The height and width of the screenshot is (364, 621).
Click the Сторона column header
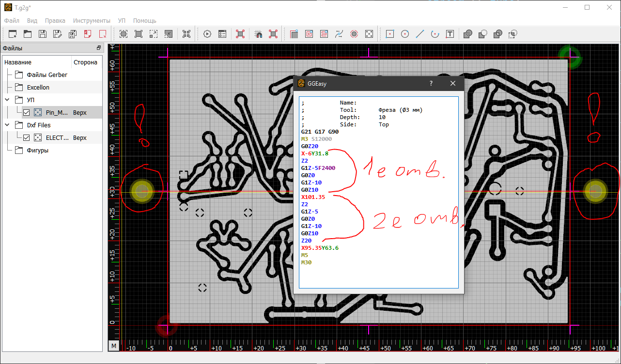pyautogui.click(x=86, y=62)
